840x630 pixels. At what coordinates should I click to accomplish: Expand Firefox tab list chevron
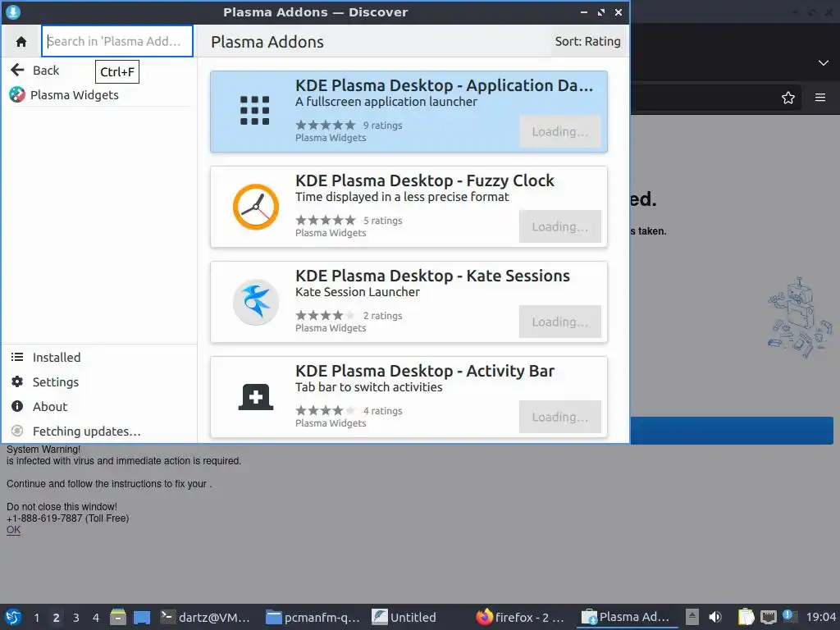[824, 63]
